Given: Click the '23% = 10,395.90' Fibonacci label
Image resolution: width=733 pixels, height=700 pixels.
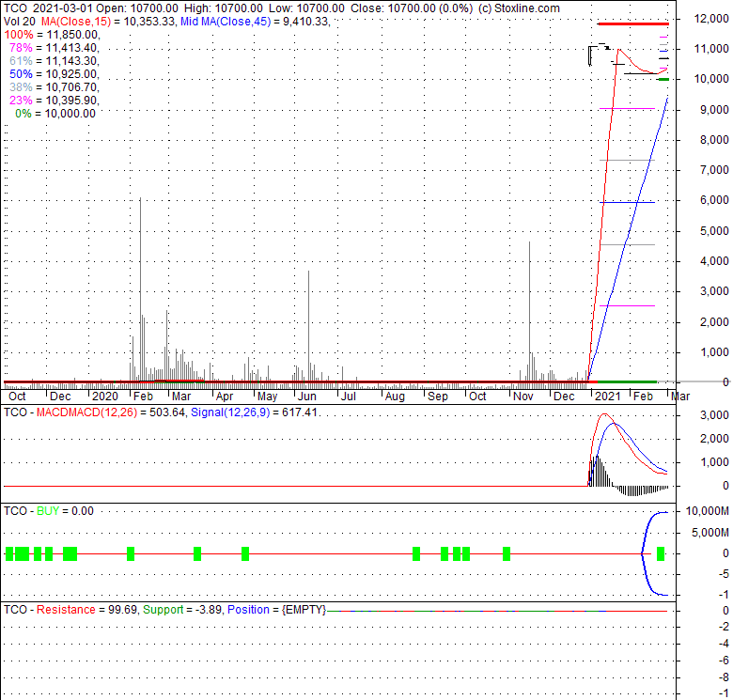Looking at the screenshot, I should pos(54,100).
